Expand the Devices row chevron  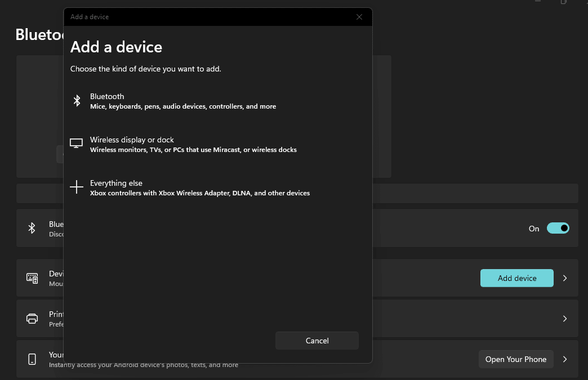pos(565,278)
